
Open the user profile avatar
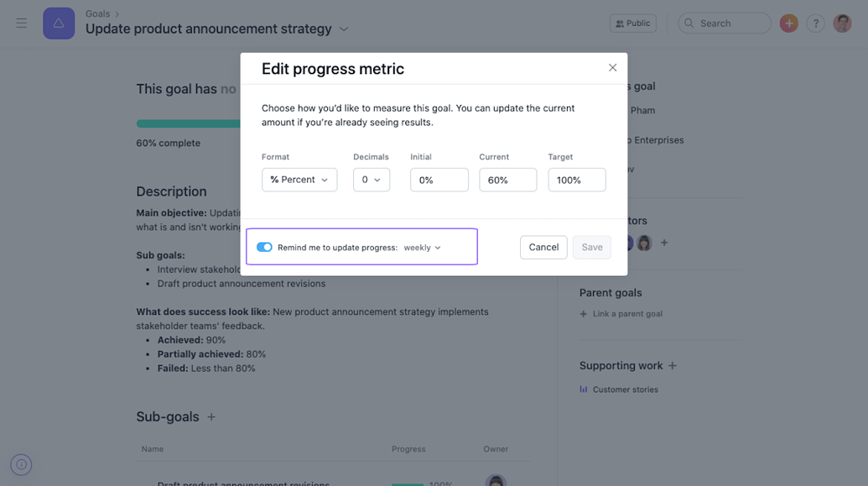point(842,24)
